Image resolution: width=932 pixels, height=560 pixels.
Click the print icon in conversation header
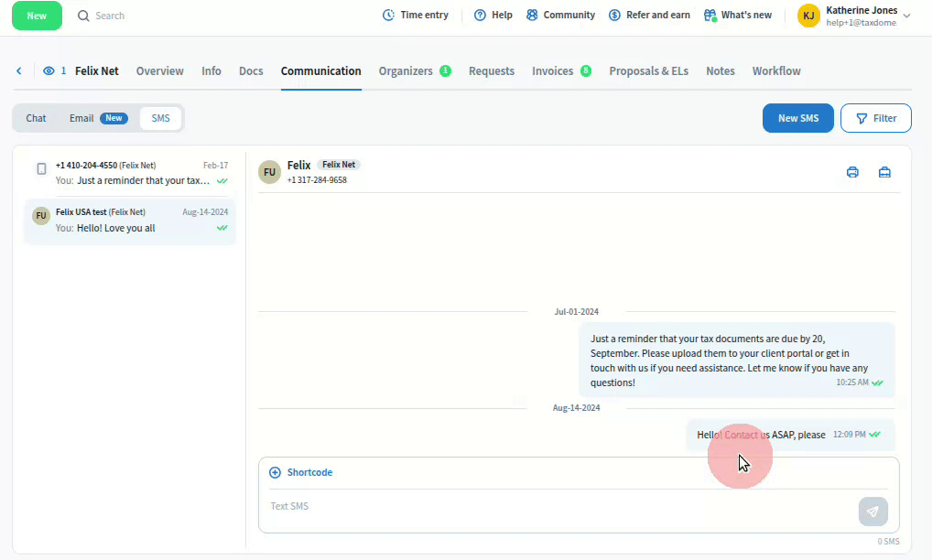coord(852,172)
